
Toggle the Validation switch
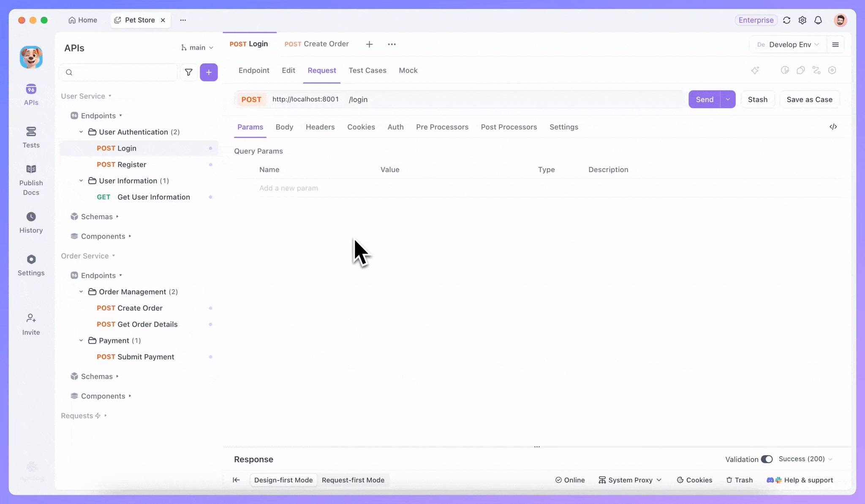tap(767, 459)
